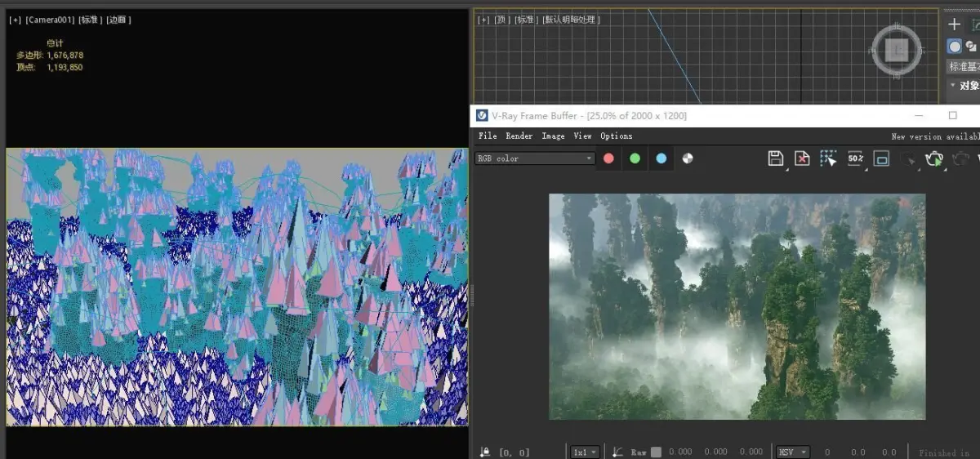This screenshot has width=980, height=459.
Task: Start render with teapot icon
Action: (x=933, y=158)
